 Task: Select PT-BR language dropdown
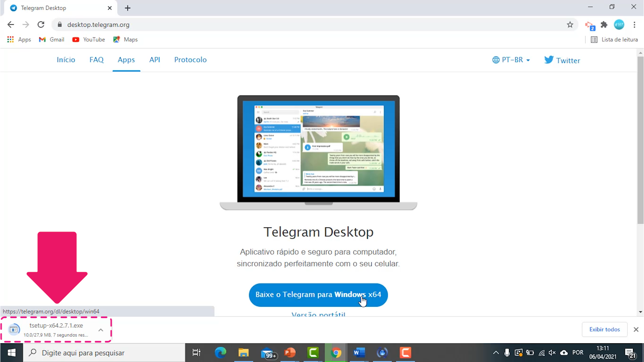[511, 60]
